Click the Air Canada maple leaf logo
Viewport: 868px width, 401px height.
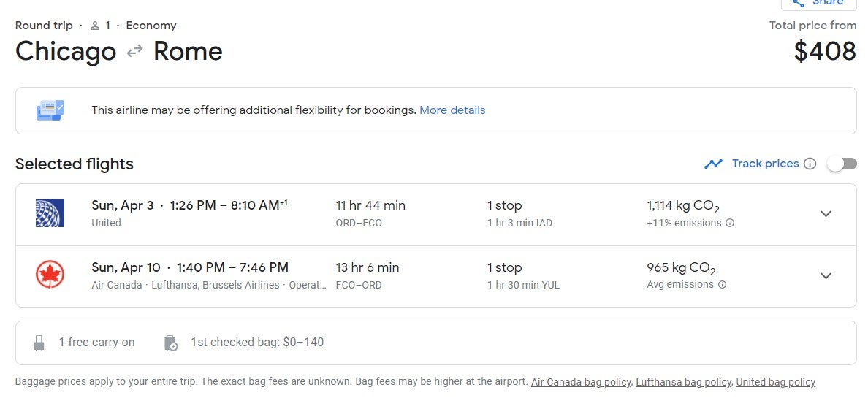click(x=50, y=275)
